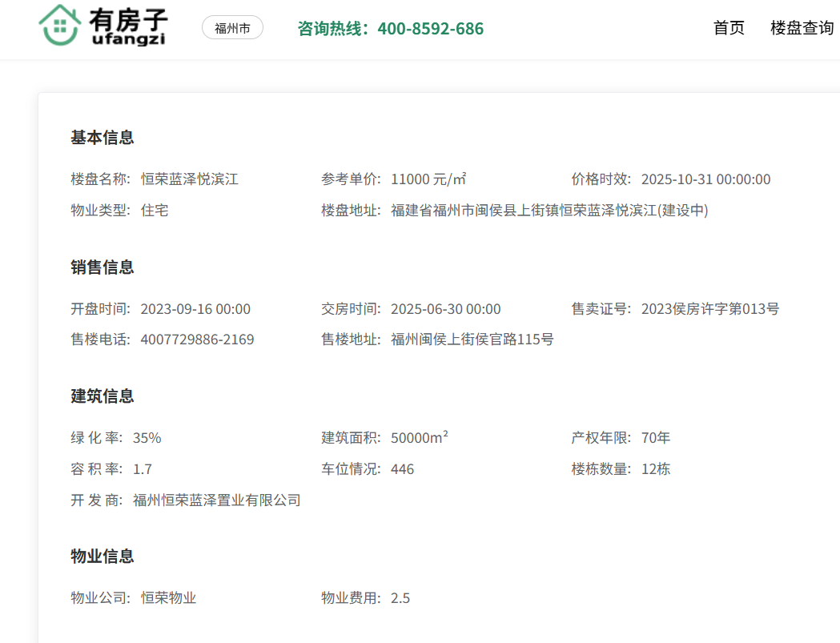The height and width of the screenshot is (643, 840).
Task: Click the 首页 navigation menu item
Action: [x=729, y=28]
